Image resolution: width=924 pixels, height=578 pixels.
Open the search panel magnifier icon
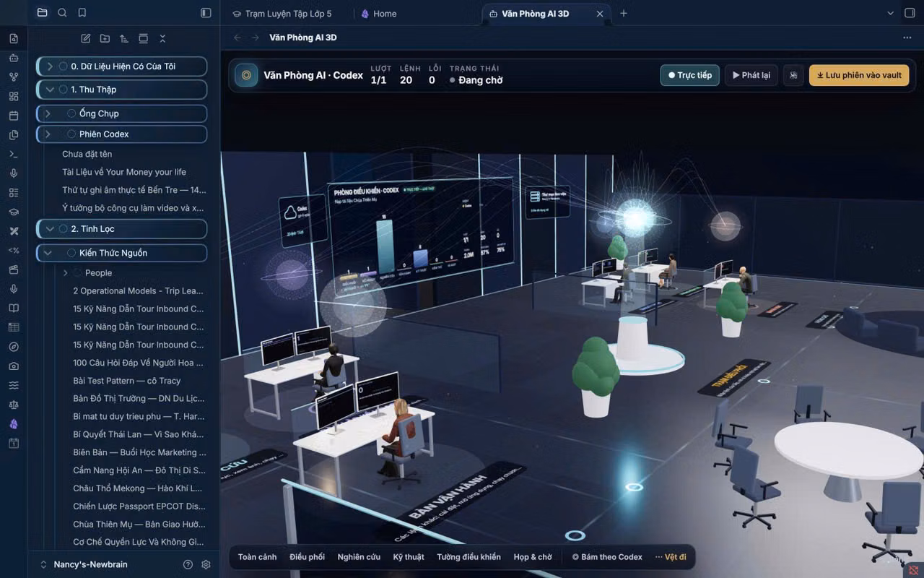pyautogui.click(x=62, y=13)
